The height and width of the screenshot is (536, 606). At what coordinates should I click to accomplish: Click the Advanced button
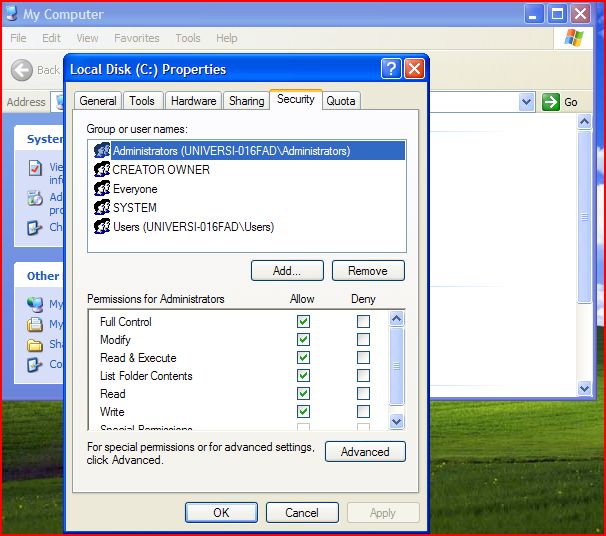click(365, 451)
